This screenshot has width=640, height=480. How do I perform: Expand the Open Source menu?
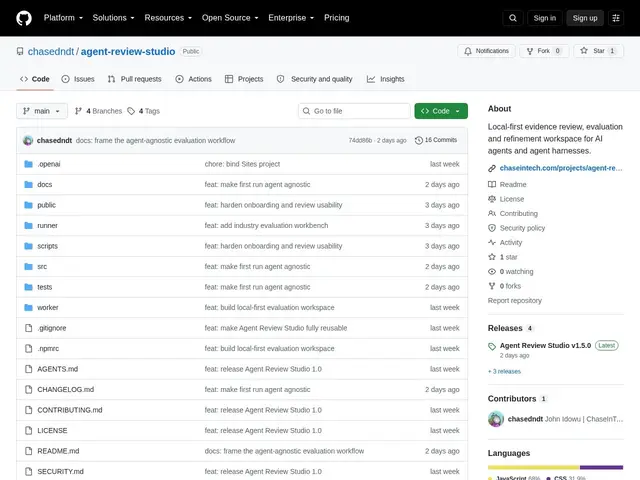pyautogui.click(x=230, y=18)
